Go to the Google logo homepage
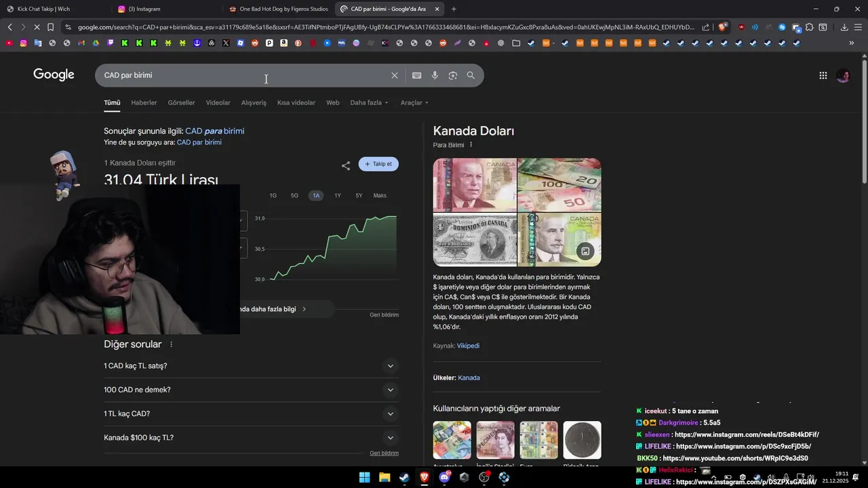The image size is (868, 488). coord(54,75)
